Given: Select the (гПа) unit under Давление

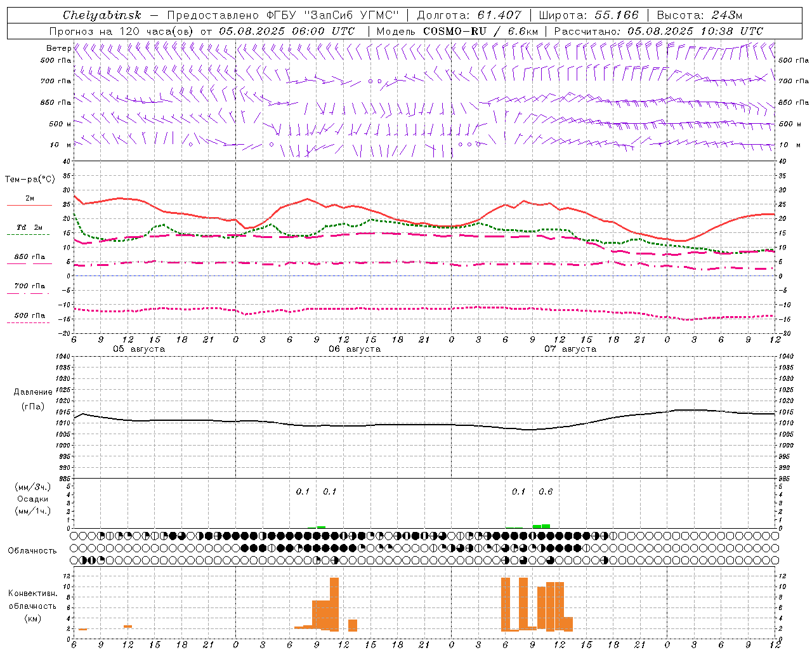Looking at the screenshot, I should point(33,407).
